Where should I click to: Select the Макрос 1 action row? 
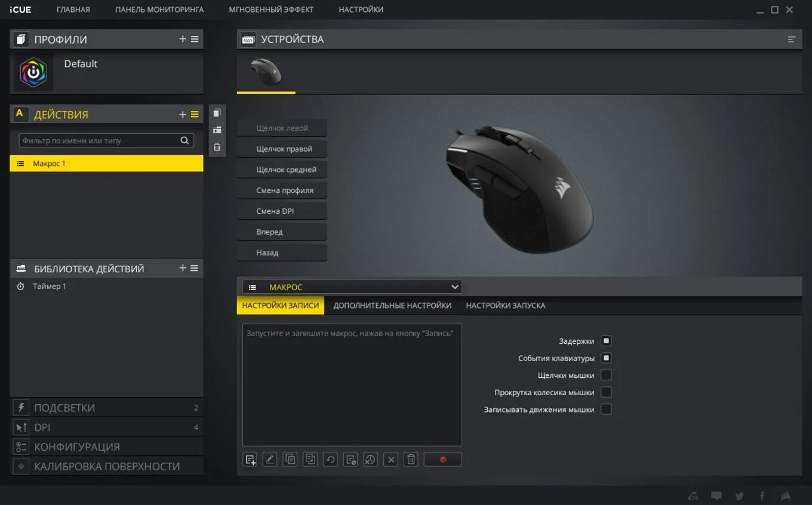[x=106, y=164]
